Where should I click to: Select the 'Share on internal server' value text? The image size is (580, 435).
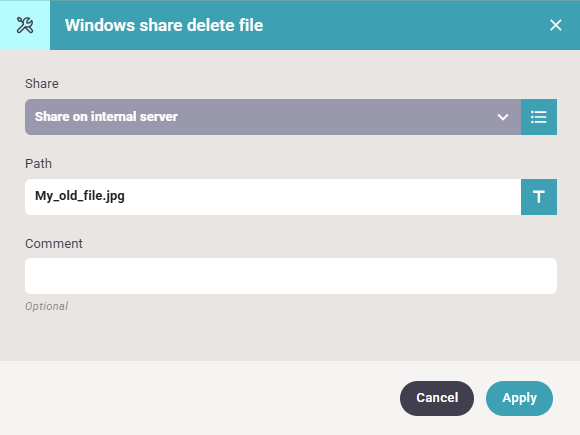point(106,117)
